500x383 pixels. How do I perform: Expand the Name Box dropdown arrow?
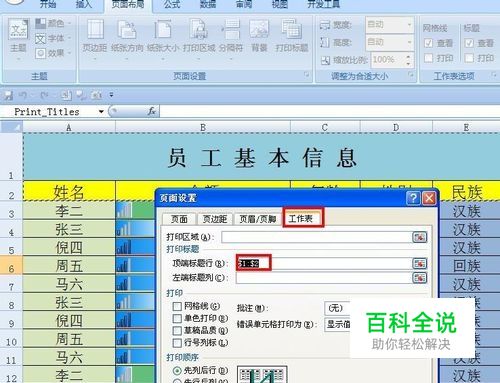pyautogui.click(x=101, y=111)
